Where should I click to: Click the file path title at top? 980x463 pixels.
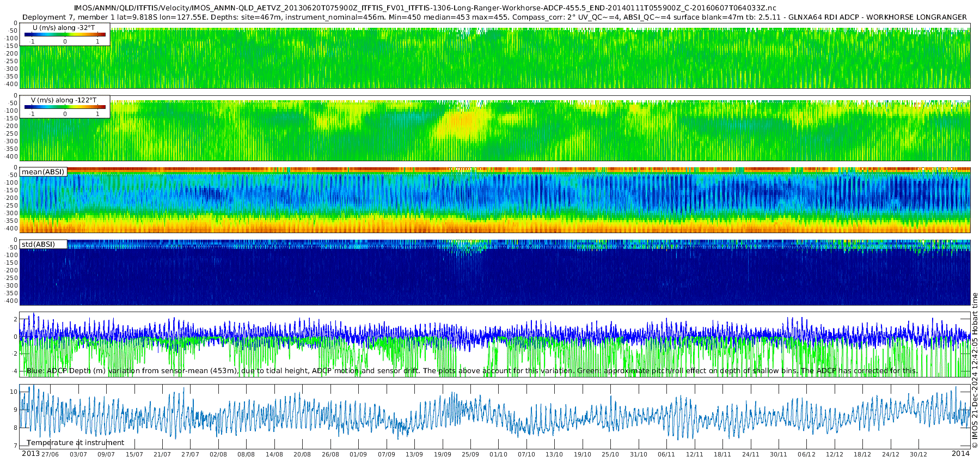click(425, 8)
